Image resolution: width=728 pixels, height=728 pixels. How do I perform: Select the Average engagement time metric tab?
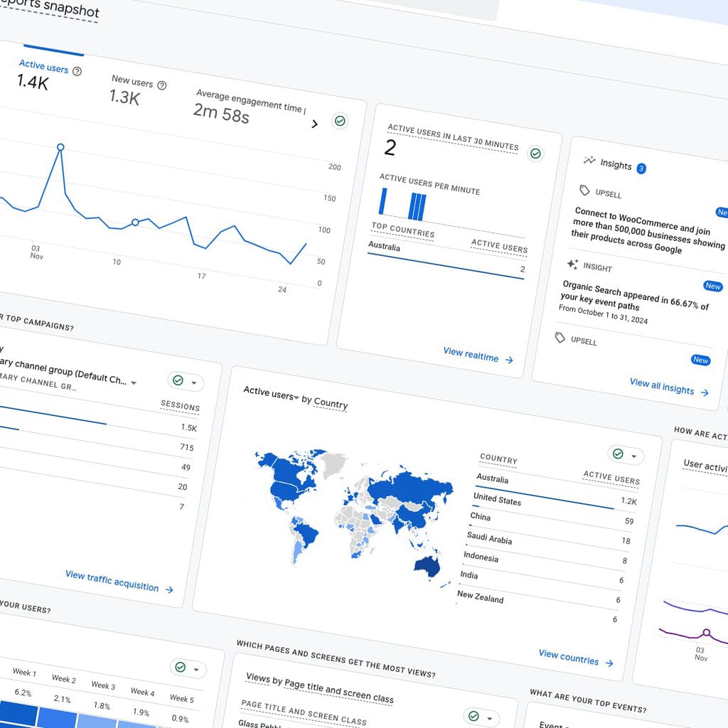(x=248, y=108)
